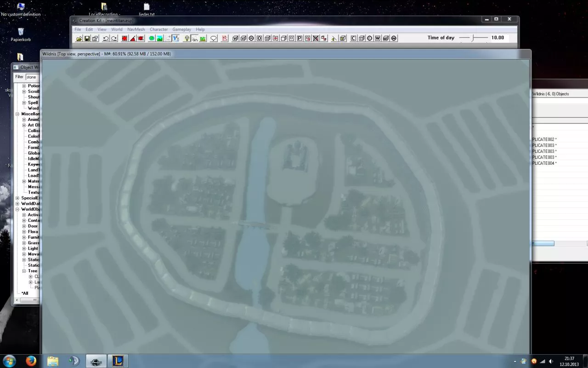Click the flat boxed W toolbar icon

pyautogui.click(x=378, y=38)
